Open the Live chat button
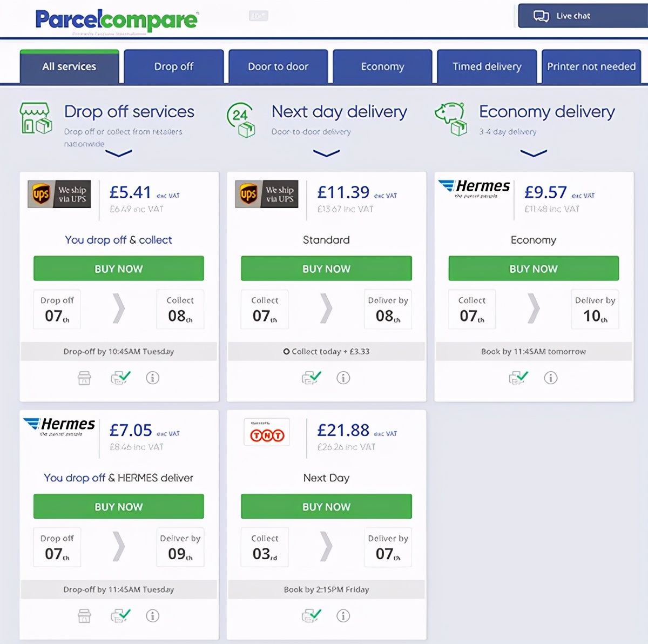The image size is (648, 644). click(582, 16)
